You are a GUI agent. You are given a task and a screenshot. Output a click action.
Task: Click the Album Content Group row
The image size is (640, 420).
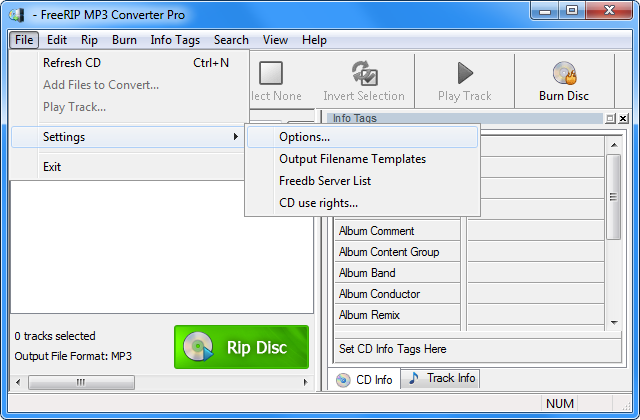point(398,252)
